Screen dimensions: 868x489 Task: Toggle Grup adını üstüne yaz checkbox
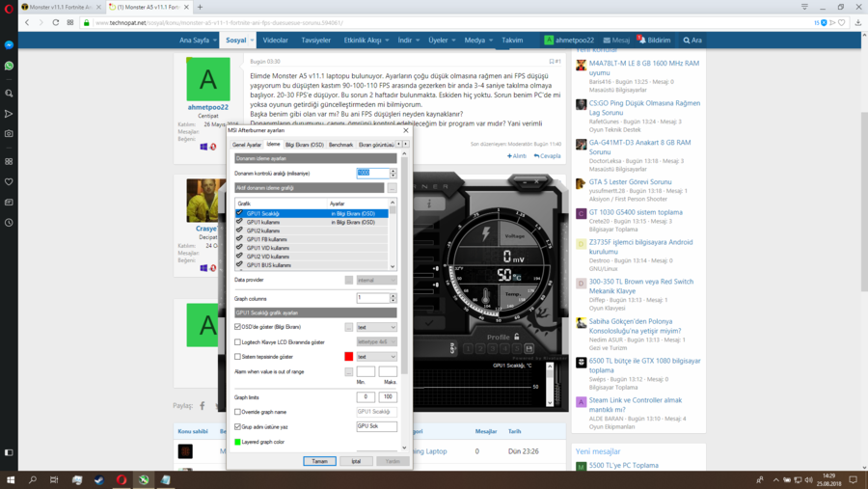(237, 427)
